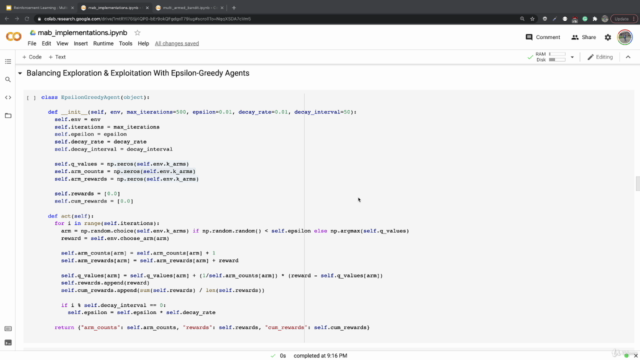The height and width of the screenshot is (360, 640).
Task: Open the Insert menu
Action: click(80, 44)
